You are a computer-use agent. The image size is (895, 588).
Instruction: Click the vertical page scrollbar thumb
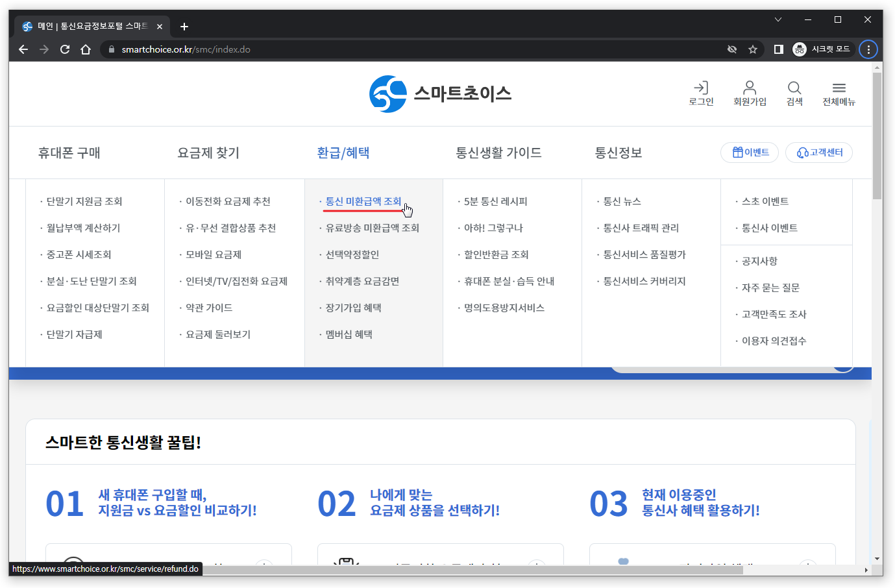[877, 136]
